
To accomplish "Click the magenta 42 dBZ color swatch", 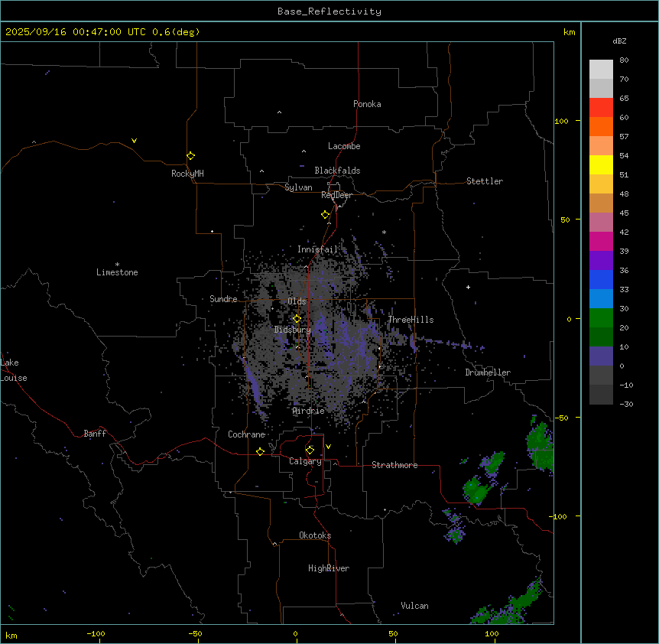I will (x=601, y=241).
